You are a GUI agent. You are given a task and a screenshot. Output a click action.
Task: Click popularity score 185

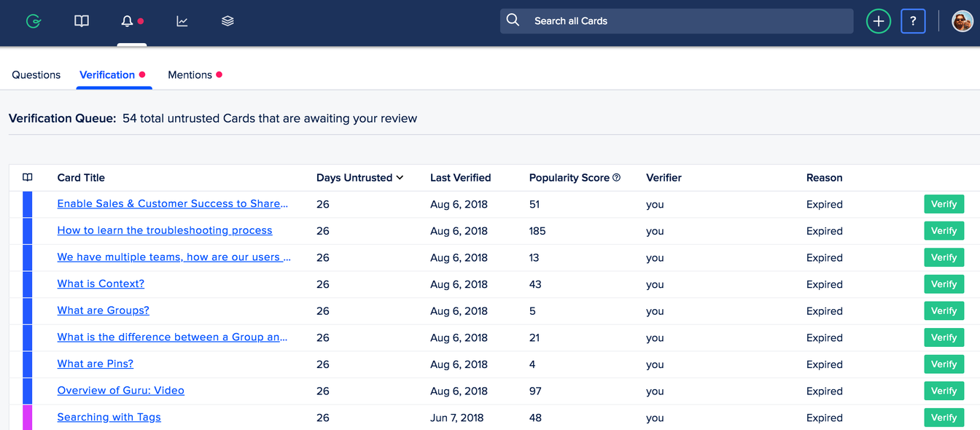pyautogui.click(x=537, y=231)
